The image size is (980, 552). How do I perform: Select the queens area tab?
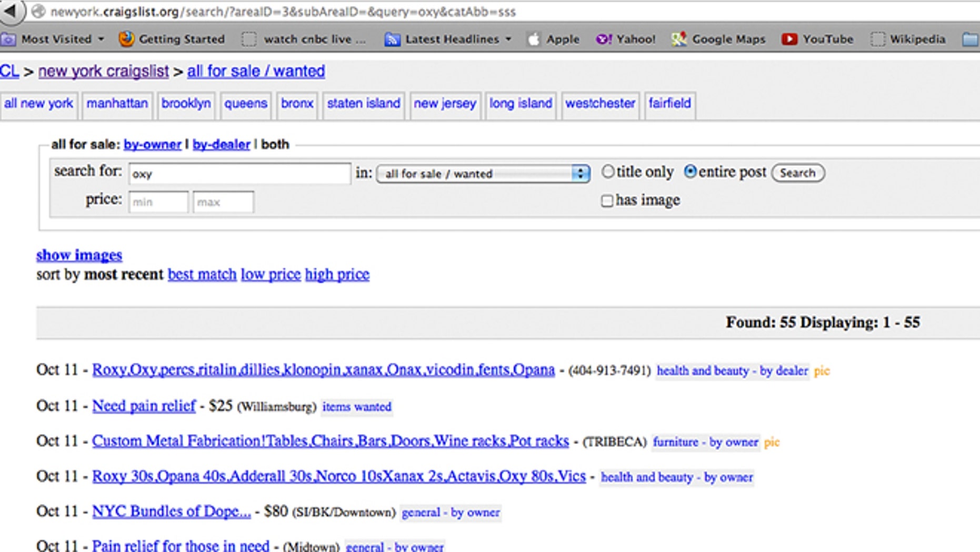coord(246,104)
